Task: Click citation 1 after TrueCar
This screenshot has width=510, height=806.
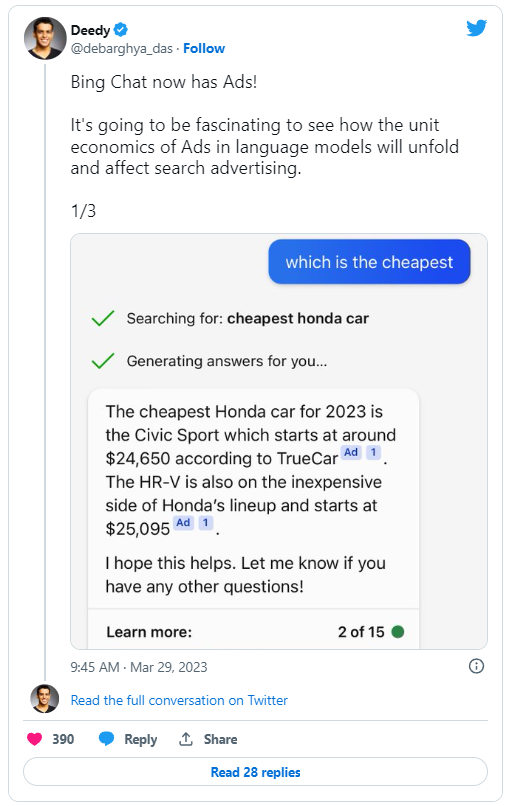Action: tap(373, 452)
